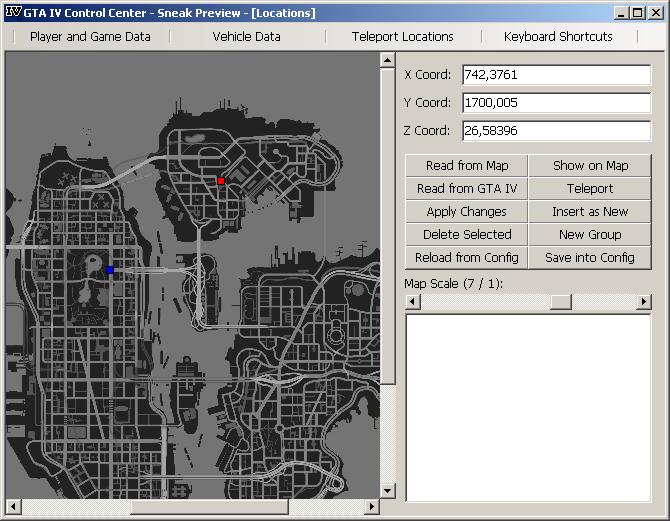Screen dimensions: 670x521
Task: Click the blue marker on the map
Action: click(110, 270)
